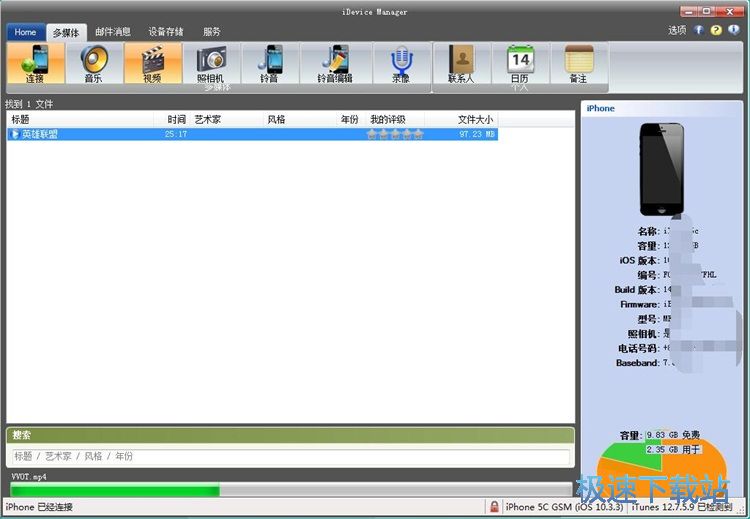Click iPhone 5C GSM status bar entry
This screenshot has width=750, height=519.
point(564,507)
